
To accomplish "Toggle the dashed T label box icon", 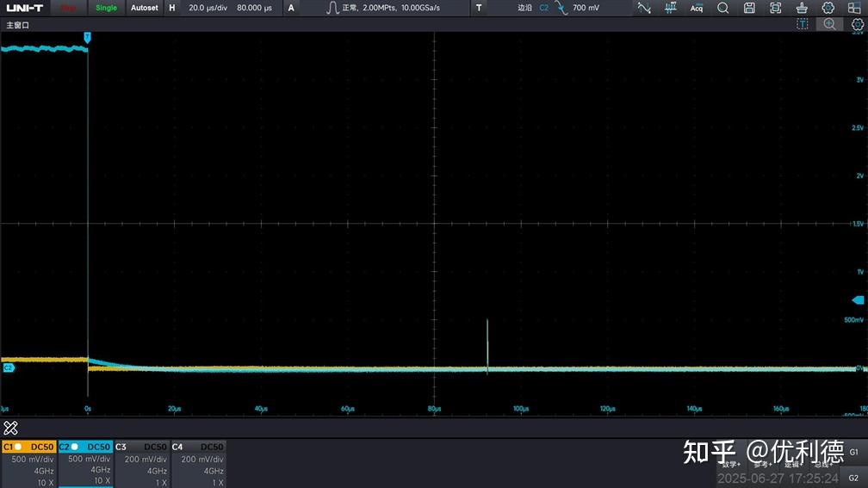I will click(x=803, y=24).
